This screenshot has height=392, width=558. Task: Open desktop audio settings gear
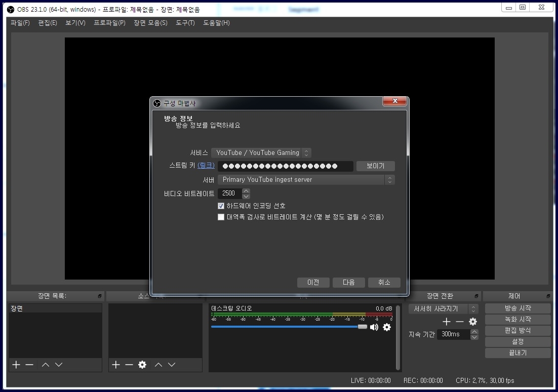(x=387, y=327)
